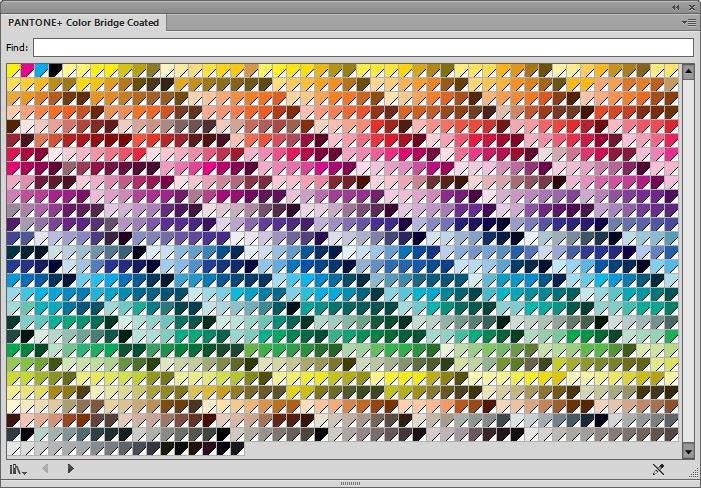Open the panel options flyout menu

689,22
